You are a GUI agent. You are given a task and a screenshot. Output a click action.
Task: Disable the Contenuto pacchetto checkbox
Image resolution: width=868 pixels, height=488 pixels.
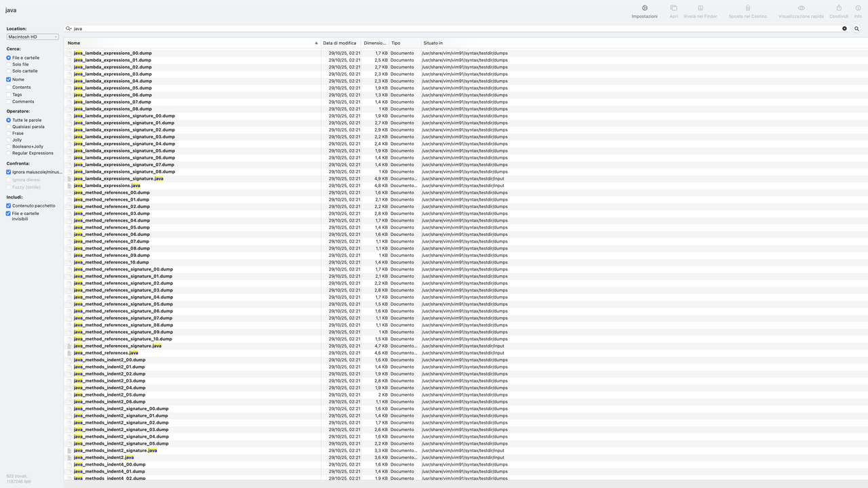[x=7, y=205]
